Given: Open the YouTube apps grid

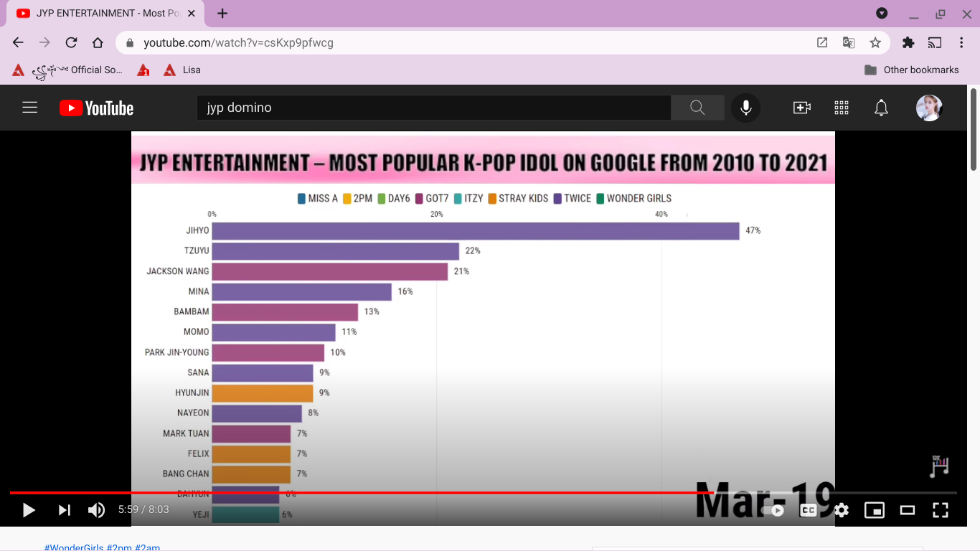Looking at the screenshot, I should (x=842, y=108).
